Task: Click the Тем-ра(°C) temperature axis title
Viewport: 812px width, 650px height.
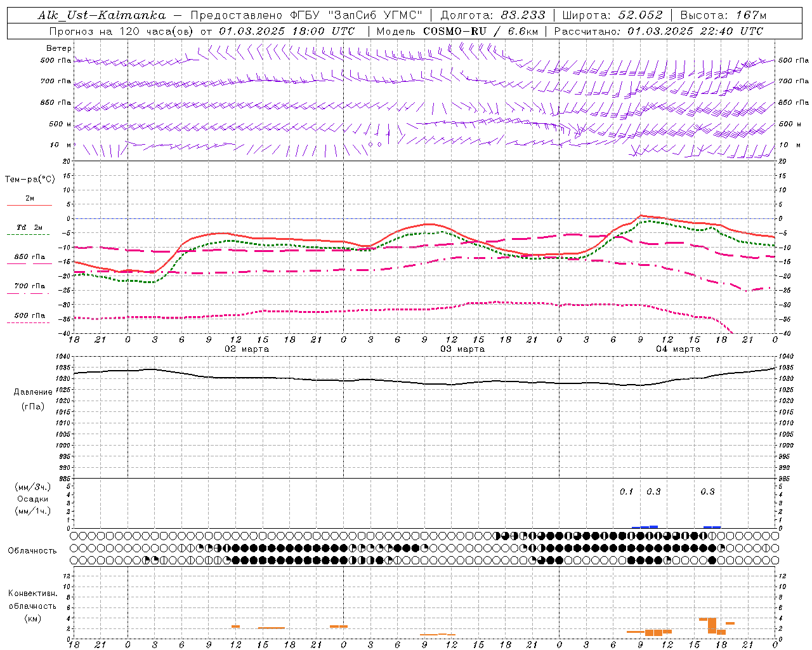Action: 30,180
